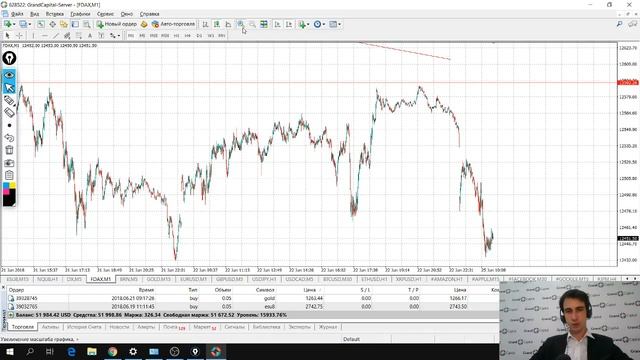The width and height of the screenshot is (640, 360).
Task: Zoom in the chart with magnifier plus
Action: point(240,24)
